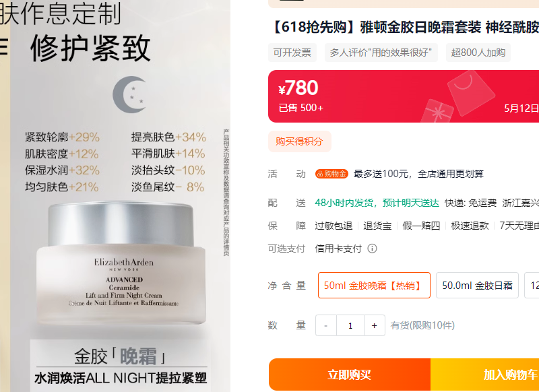Click the 购买得积分 tag
Viewport: 539px width, 392px height.
click(299, 141)
